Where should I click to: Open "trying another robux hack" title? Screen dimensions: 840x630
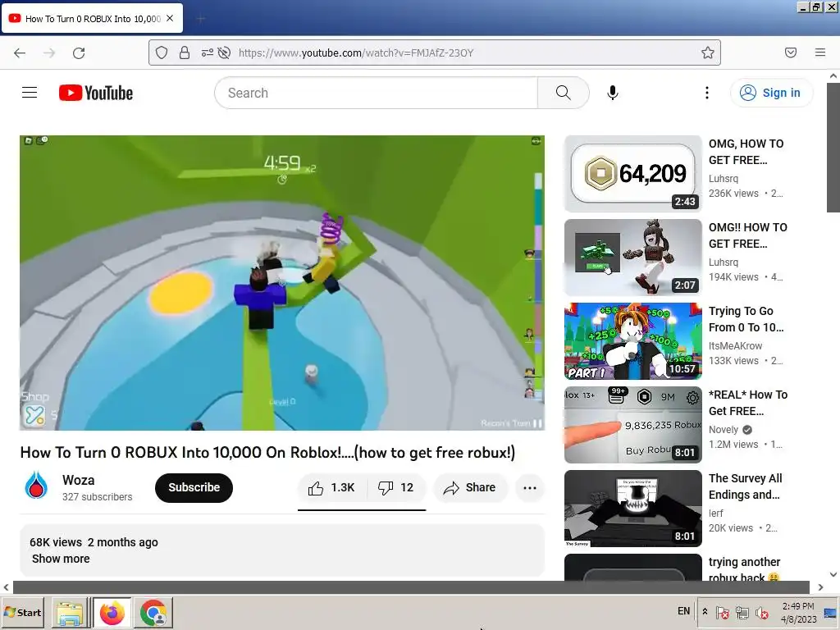[x=745, y=569]
